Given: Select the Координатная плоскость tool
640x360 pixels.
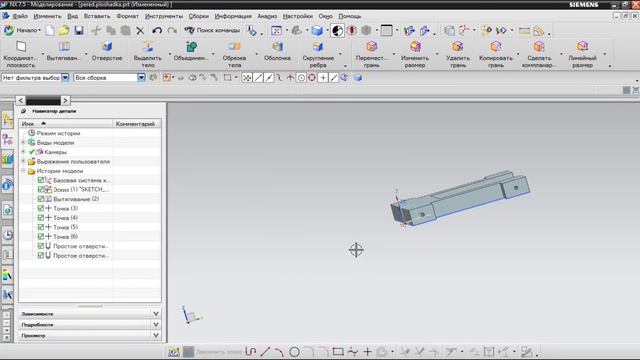Looking at the screenshot, I should click(x=21, y=54).
